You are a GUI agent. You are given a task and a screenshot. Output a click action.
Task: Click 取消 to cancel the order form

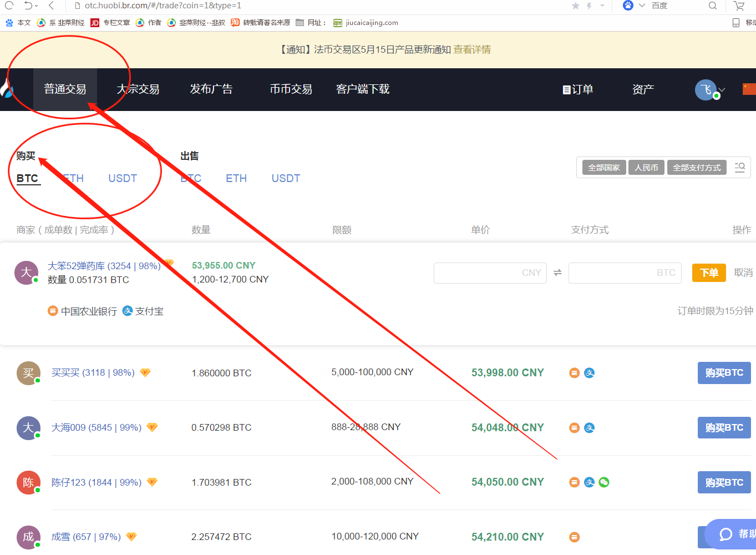(x=743, y=273)
